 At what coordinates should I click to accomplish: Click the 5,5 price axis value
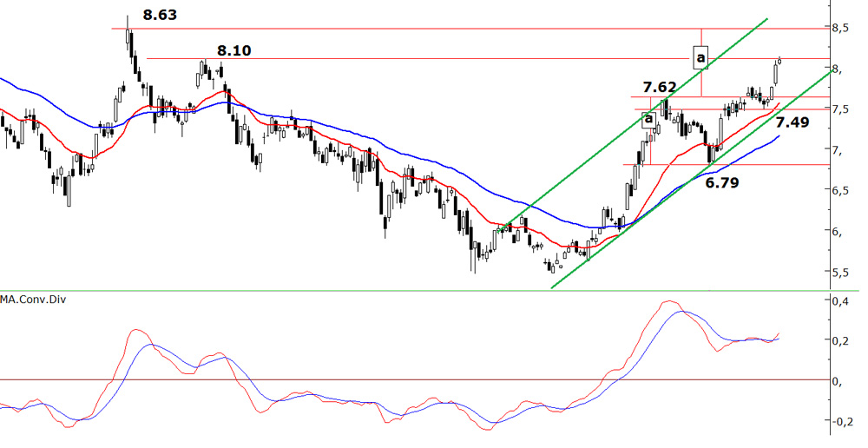pos(840,273)
